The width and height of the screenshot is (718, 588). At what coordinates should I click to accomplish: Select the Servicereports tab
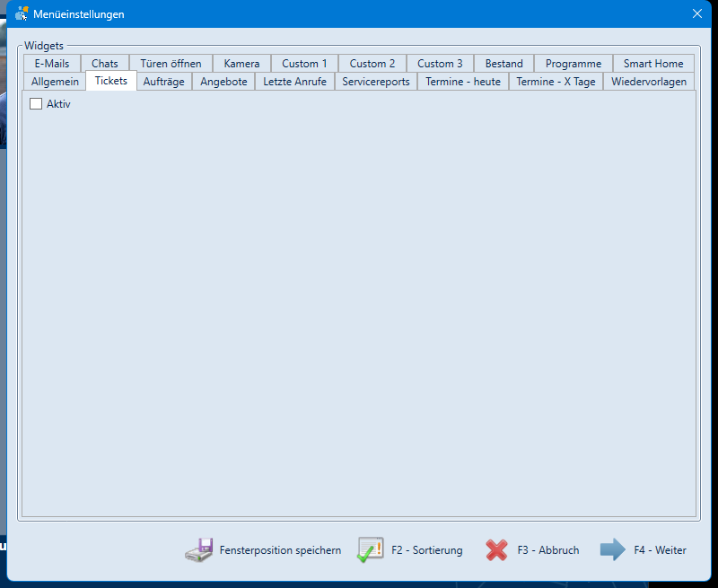376,82
